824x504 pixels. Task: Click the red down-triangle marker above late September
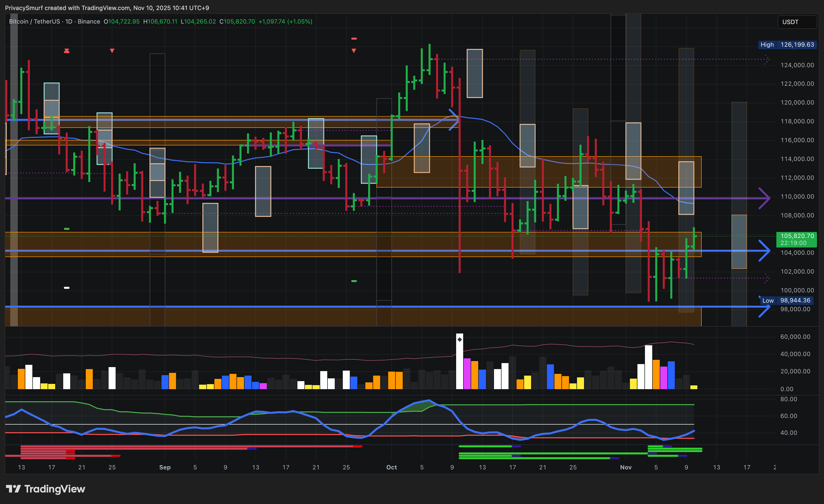pos(354,51)
